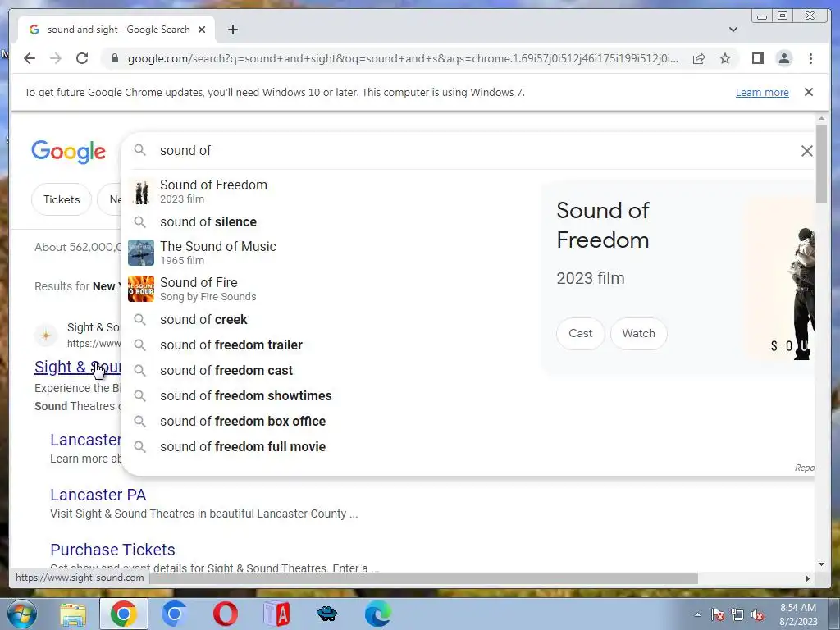Click the Chrome taskbar icon

pos(123,614)
